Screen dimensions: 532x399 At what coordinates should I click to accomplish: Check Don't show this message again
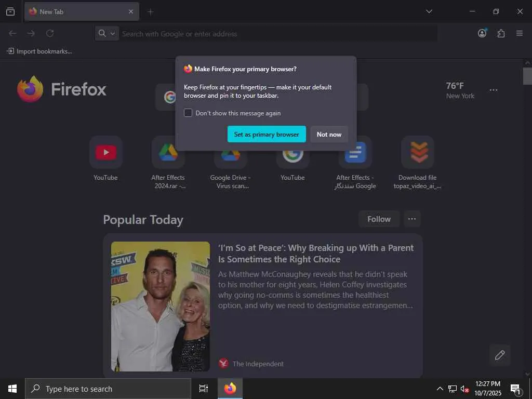[x=188, y=113]
